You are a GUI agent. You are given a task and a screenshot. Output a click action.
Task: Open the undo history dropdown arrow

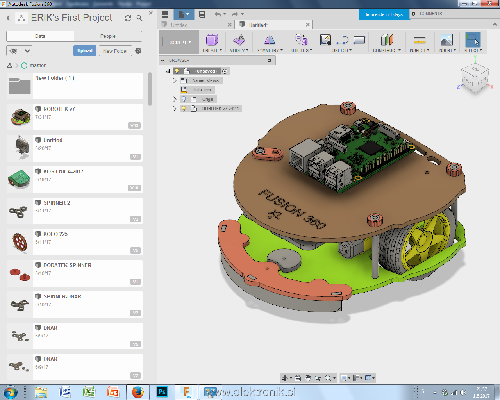click(224, 14)
